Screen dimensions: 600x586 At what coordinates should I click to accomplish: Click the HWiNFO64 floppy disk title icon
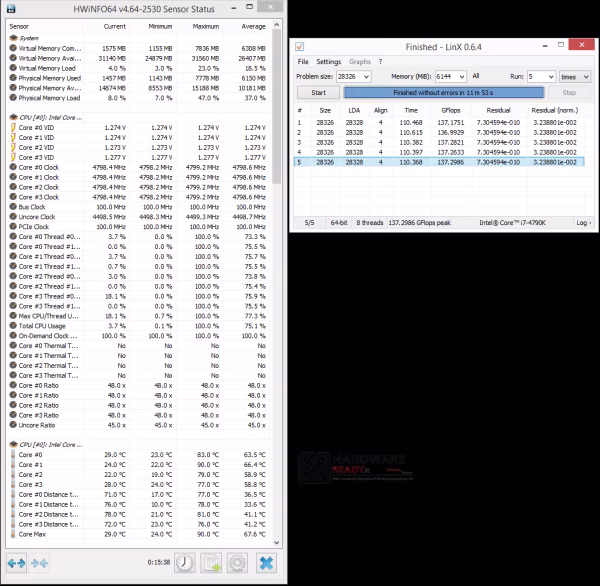point(11,8)
